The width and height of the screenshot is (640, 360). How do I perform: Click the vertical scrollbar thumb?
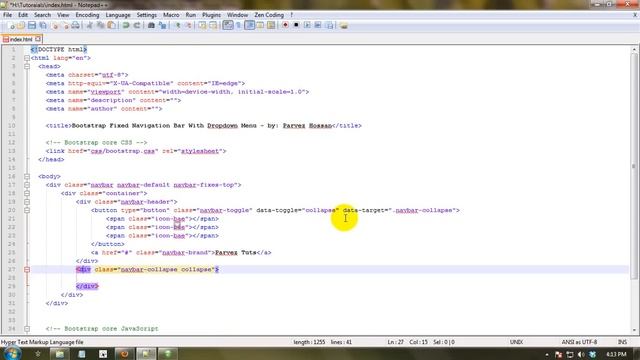(634, 166)
